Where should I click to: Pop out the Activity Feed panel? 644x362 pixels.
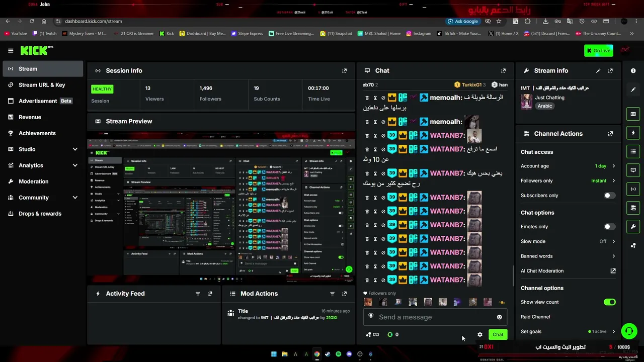[210, 294]
